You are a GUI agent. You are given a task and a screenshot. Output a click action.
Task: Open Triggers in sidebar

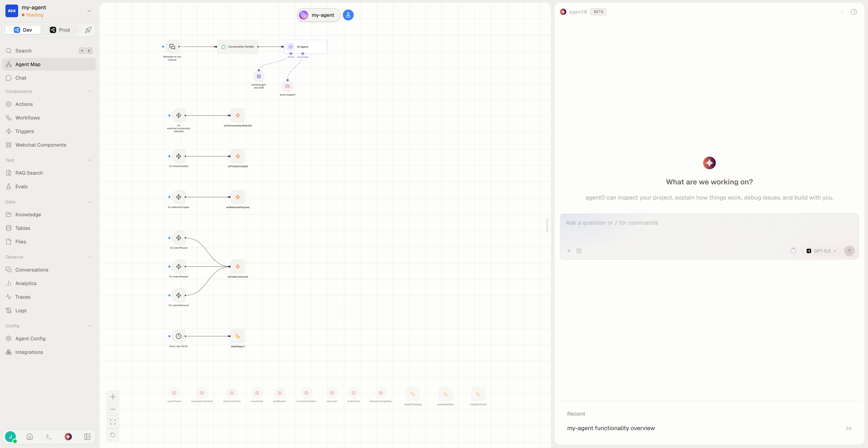[49, 131]
